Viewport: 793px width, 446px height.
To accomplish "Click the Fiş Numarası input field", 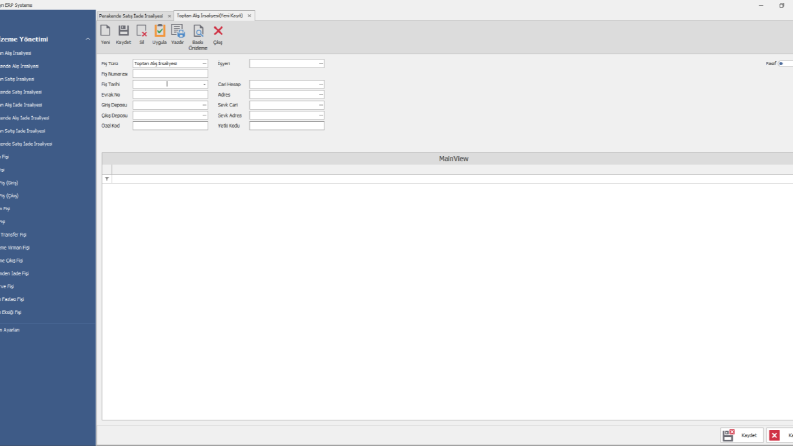I will (x=170, y=74).
